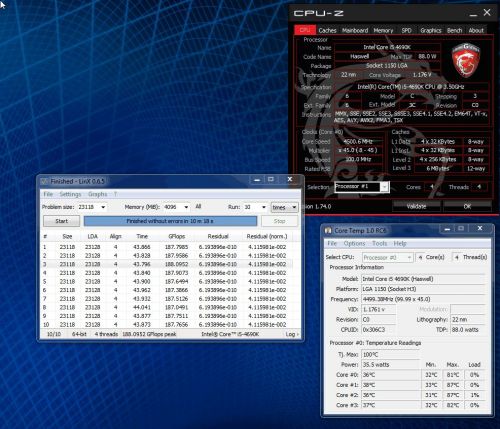Image resolution: width=500 pixels, height=429 pixels.
Task: Maximize the Core Temp window
Action: pyautogui.click(x=461, y=229)
